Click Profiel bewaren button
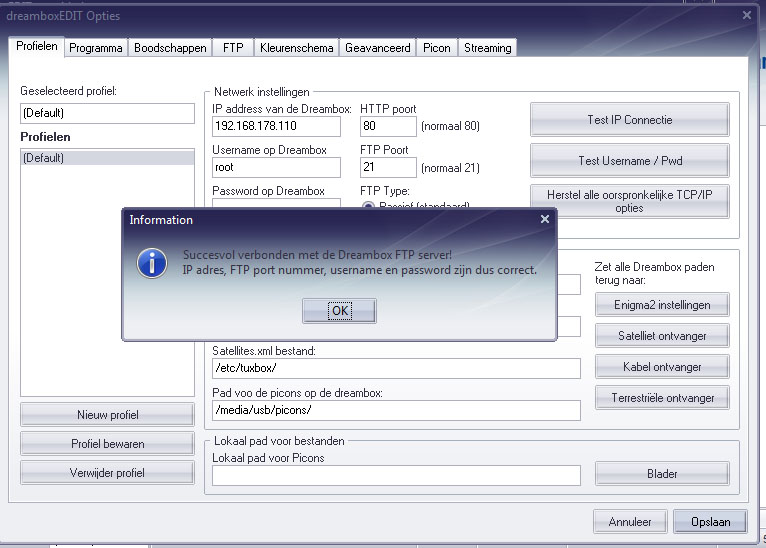The height and width of the screenshot is (548, 766). tap(107, 444)
